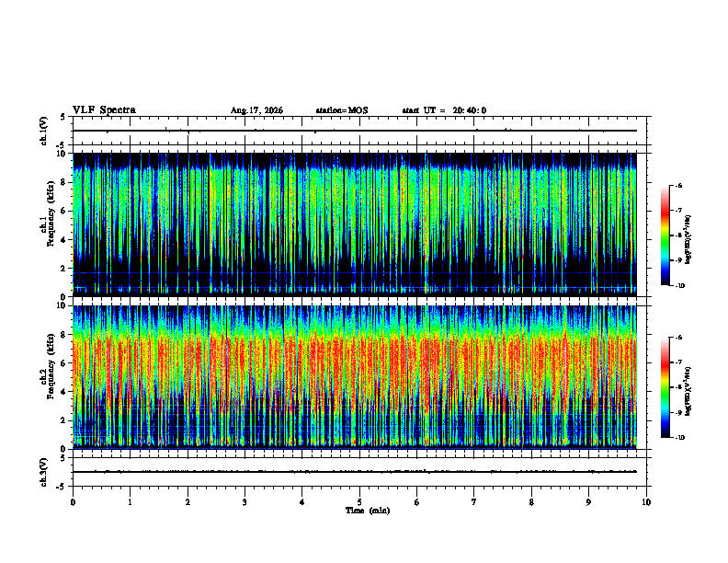Click the Time (min) axis label
The width and height of the screenshot is (728, 563).
368,511
